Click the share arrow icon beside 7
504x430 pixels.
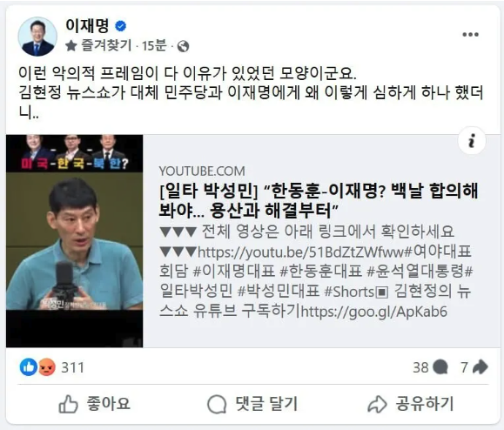click(480, 367)
